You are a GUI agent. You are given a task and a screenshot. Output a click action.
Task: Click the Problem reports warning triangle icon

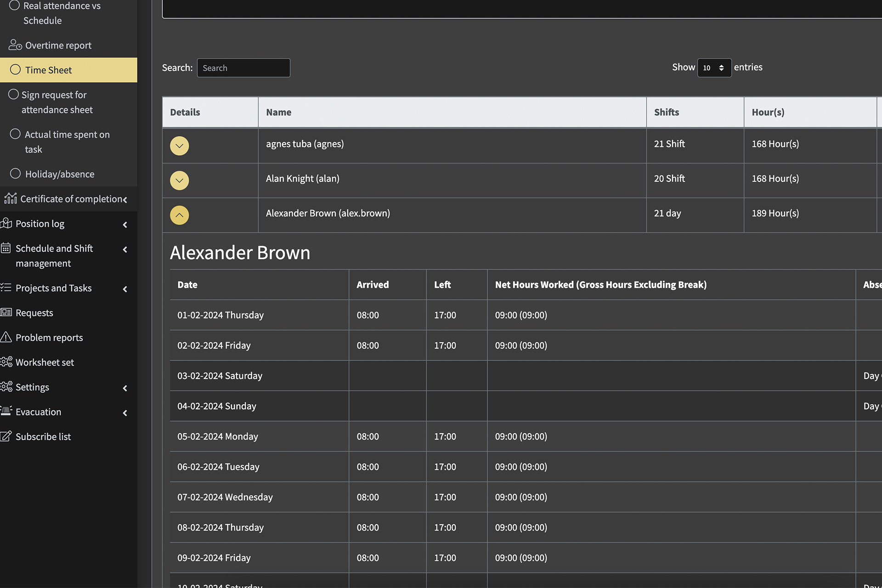pyautogui.click(x=6, y=337)
